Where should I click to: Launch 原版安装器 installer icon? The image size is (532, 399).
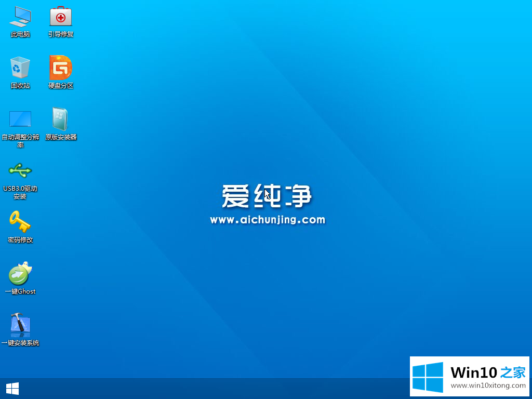[61, 119]
